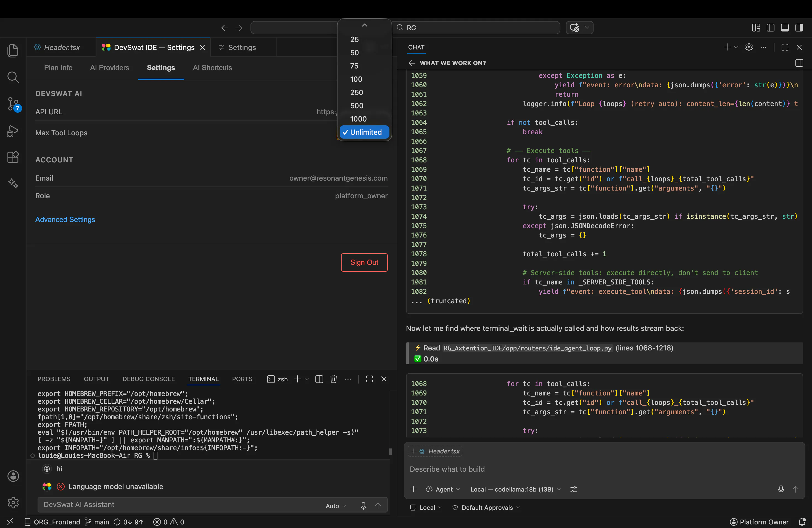This screenshot has width=812, height=528.
Task: Open the Accounts icon in activity bar
Action: (x=13, y=476)
